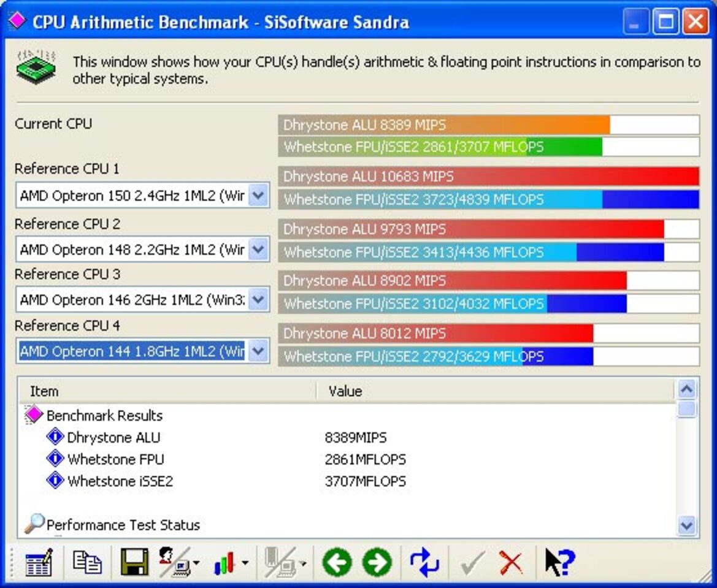Viewport: 717px width, 588px height.
Task: Click the user and computer connection icon
Action: 174,562
